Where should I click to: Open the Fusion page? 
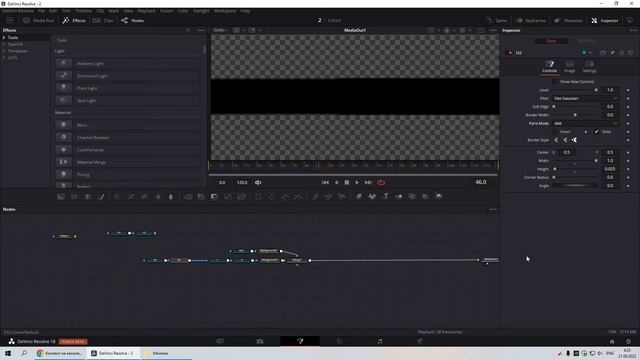point(300,341)
